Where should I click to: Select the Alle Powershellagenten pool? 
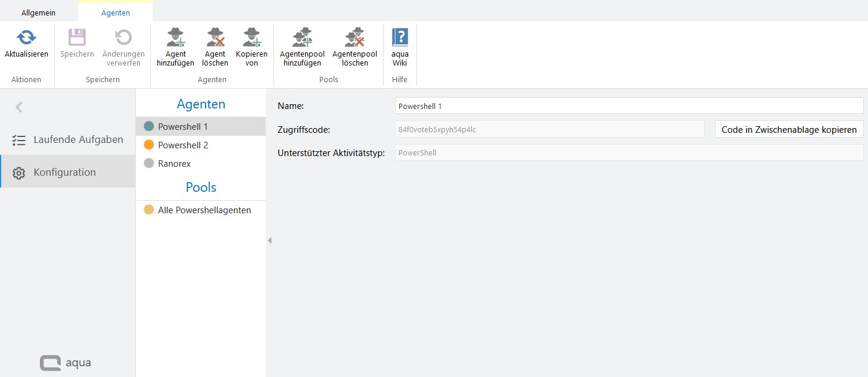click(x=204, y=210)
